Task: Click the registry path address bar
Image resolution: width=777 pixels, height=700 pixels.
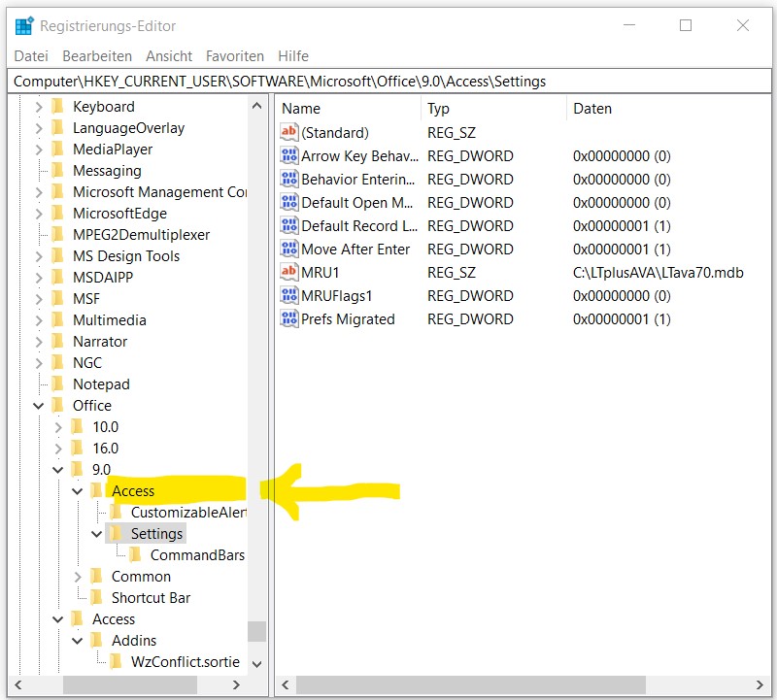Action: (x=388, y=81)
